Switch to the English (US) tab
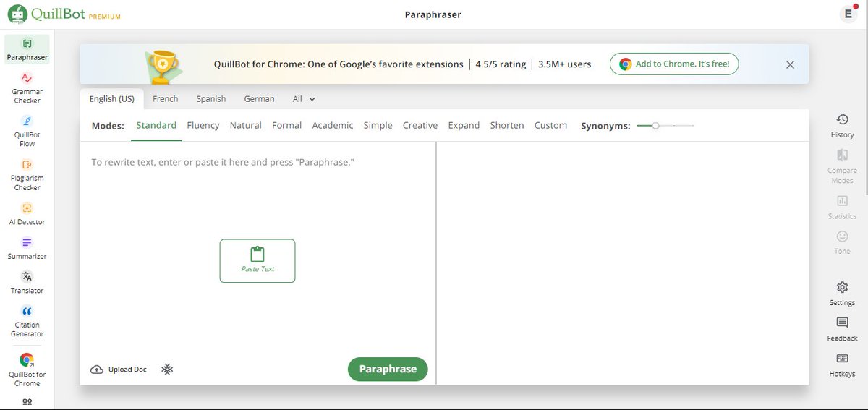868x410 pixels. (111, 99)
